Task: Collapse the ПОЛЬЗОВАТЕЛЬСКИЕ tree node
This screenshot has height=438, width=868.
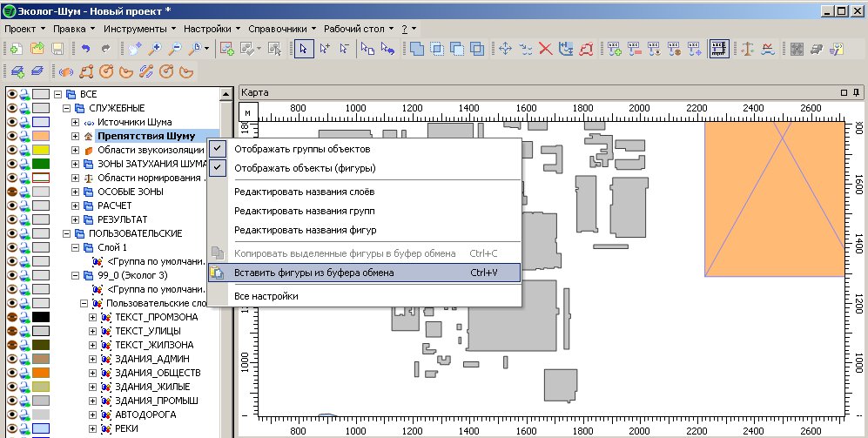Action: point(66,233)
